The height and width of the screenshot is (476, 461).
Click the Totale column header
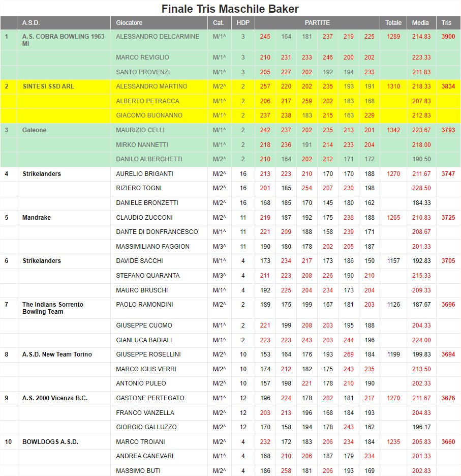coord(393,23)
